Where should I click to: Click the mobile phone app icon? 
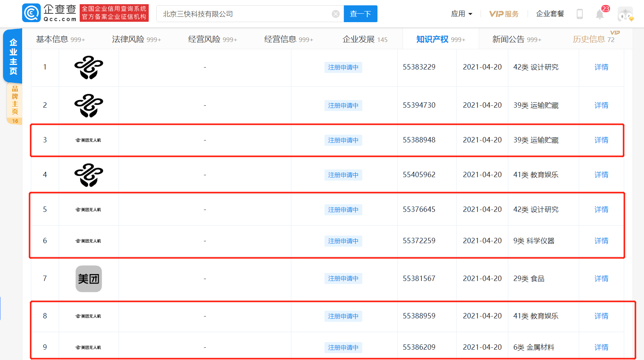tap(580, 14)
